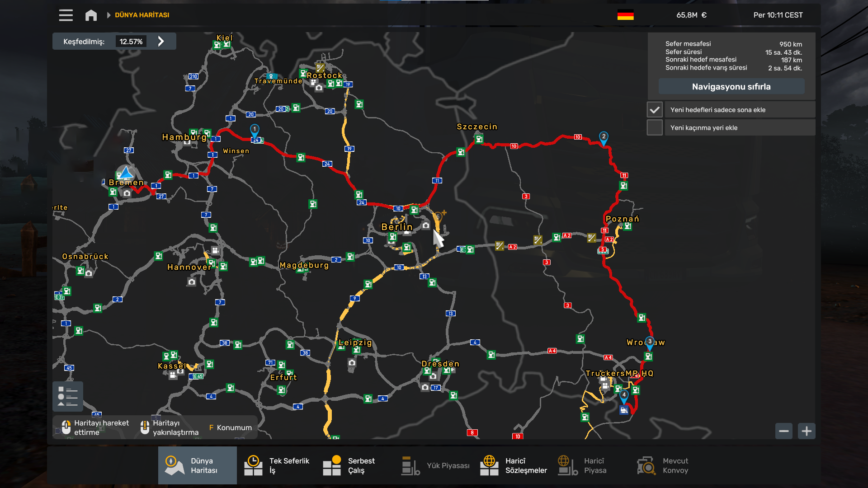Image resolution: width=868 pixels, height=488 pixels.
Task: Click the home icon in breadcrumb
Action: [x=91, y=15]
